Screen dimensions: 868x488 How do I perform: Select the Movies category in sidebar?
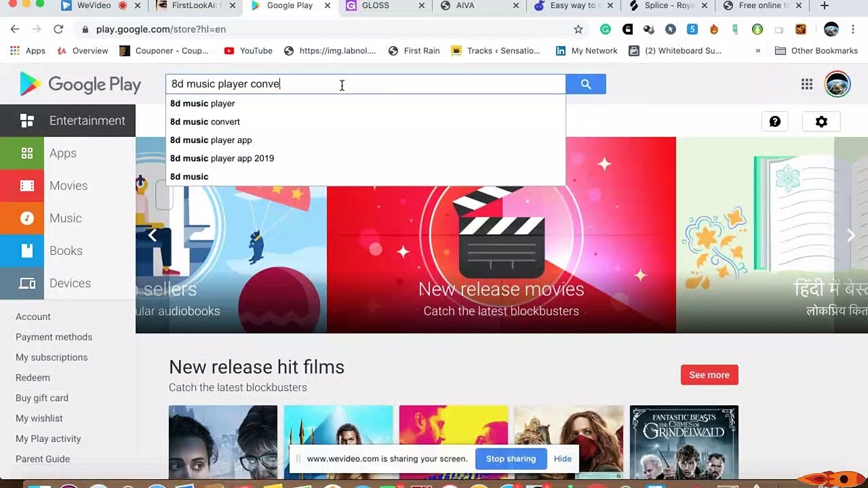[x=68, y=186]
